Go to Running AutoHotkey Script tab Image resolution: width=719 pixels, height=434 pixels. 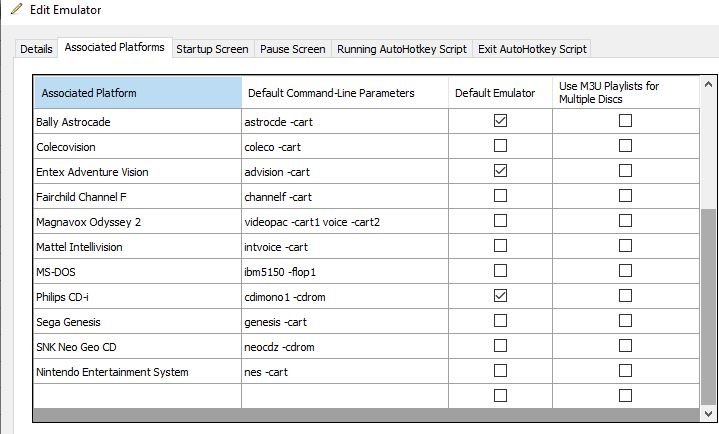pyautogui.click(x=402, y=49)
